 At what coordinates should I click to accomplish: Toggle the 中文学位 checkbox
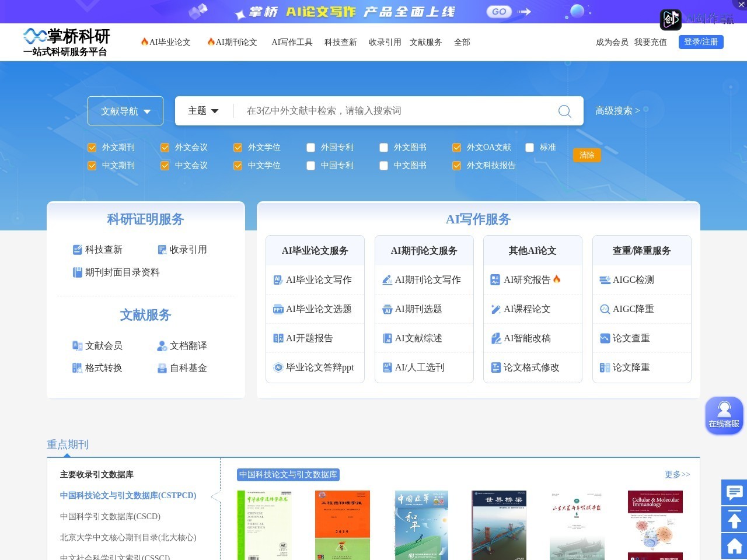(238, 166)
